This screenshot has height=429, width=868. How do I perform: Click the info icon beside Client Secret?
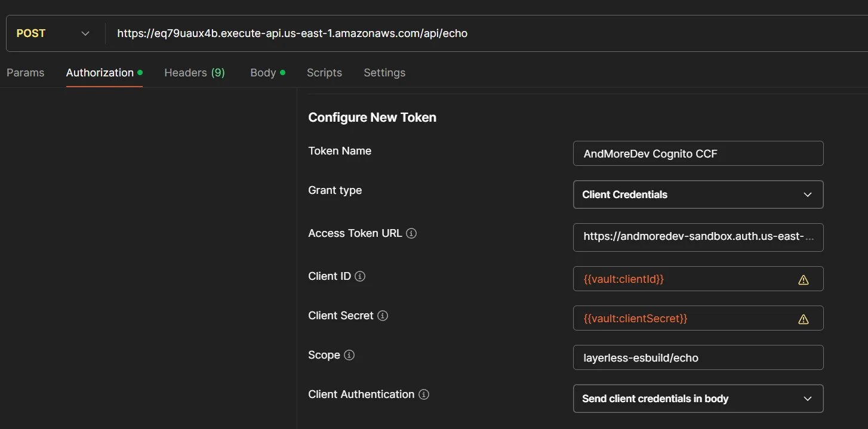[383, 316]
